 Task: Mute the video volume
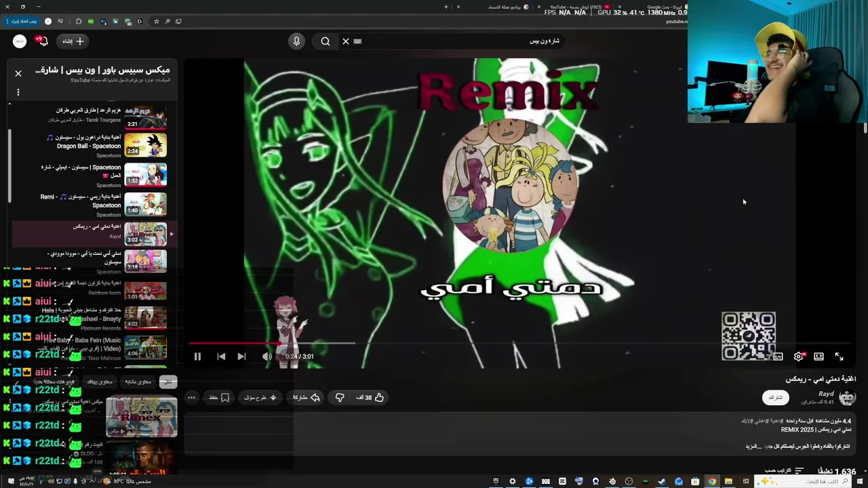pos(267,357)
